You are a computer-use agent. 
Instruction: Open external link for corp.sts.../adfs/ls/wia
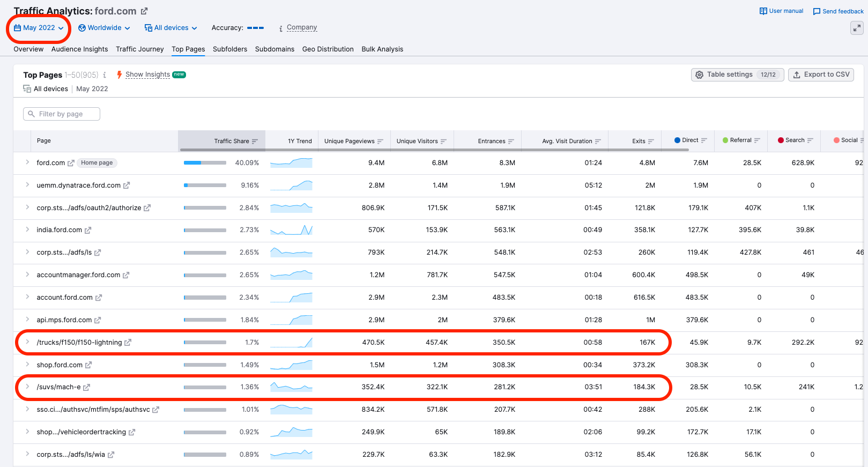click(x=111, y=455)
